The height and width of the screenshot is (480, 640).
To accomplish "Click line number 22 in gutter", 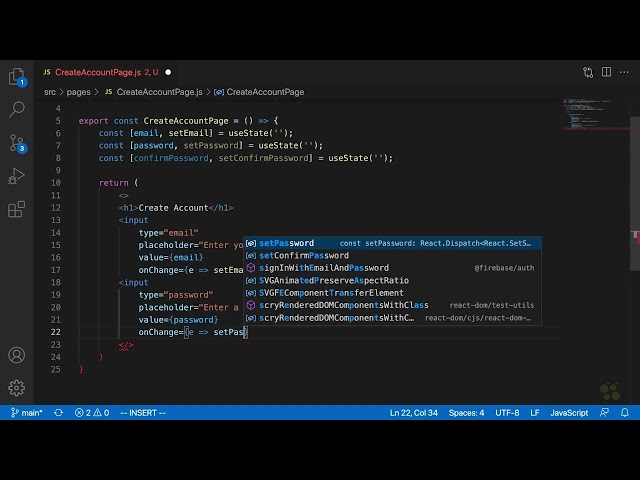I will pos(56,332).
